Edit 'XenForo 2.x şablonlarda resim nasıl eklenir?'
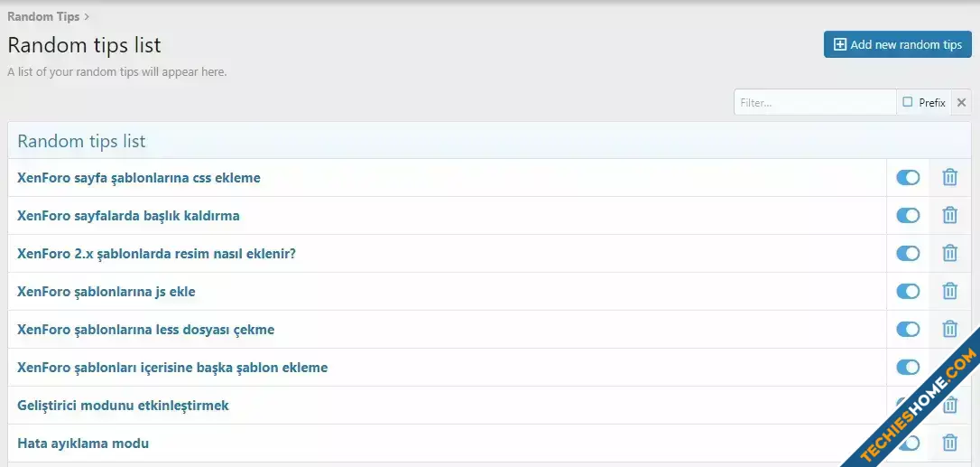This screenshot has width=980, height=467. click(156, 254)
